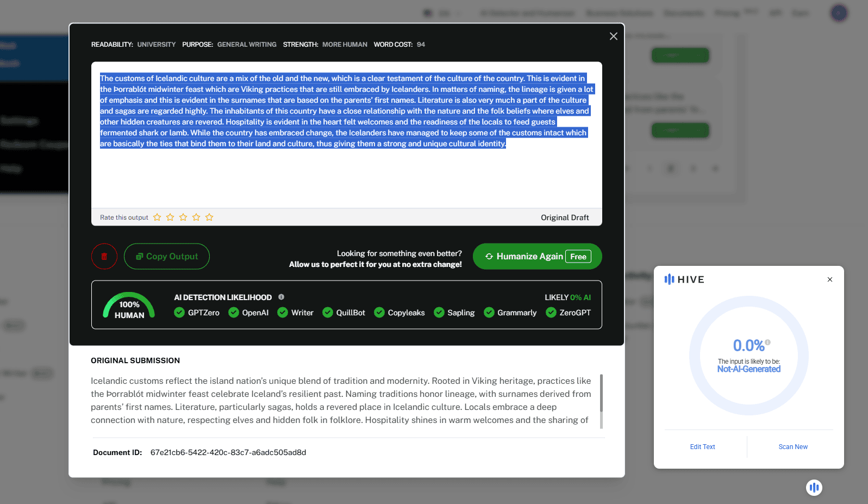The height and width of the screenshot is (504, 868).
Task: Rate the output three stars
Action: (x=183, y=217)
